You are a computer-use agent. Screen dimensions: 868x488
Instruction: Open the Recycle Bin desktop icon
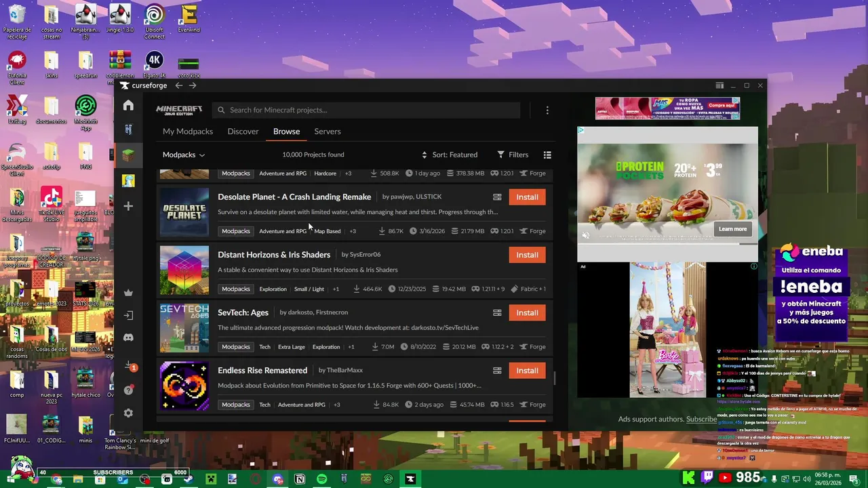tap(17, 22)
